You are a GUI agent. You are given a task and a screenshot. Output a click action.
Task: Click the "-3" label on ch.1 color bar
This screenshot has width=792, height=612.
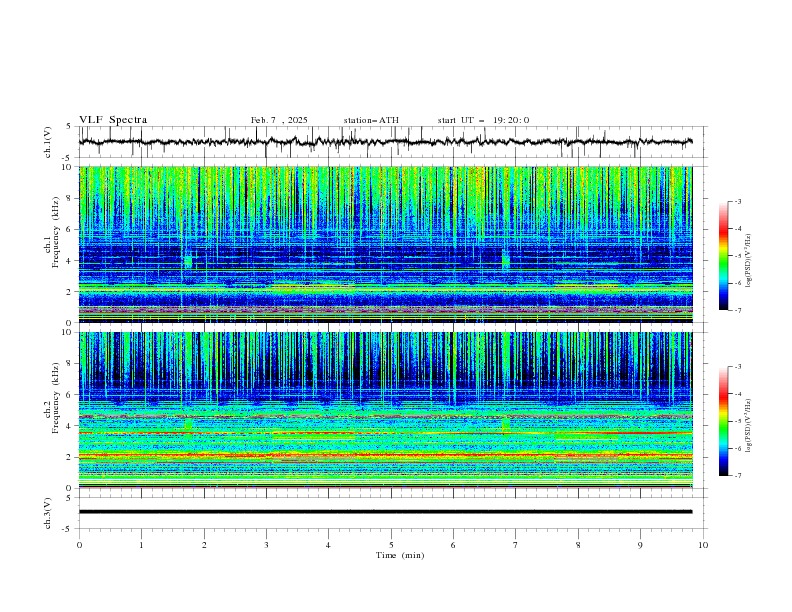tap(737, 202)
